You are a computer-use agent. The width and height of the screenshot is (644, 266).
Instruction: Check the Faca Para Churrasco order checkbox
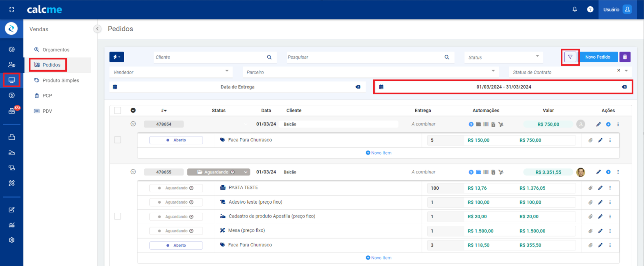[118, 140]
